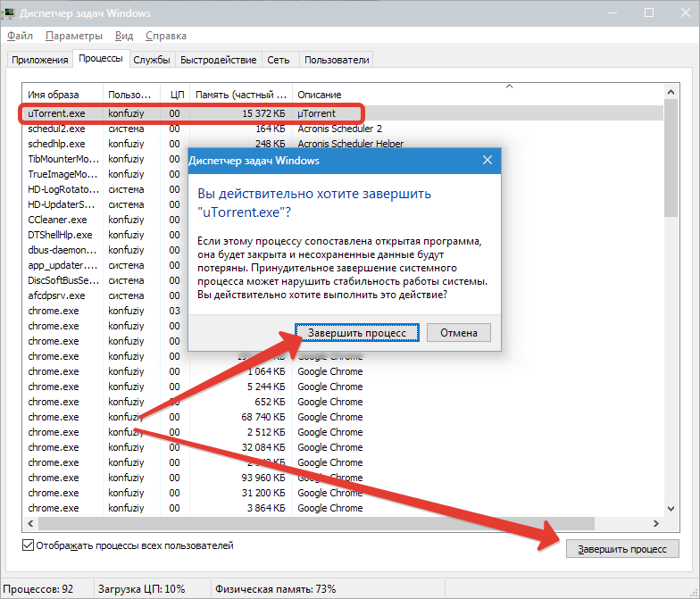Click the 15 372 КБ memory cell
Image resolution: width=700 pixels, height=599 pixels.
263,113
